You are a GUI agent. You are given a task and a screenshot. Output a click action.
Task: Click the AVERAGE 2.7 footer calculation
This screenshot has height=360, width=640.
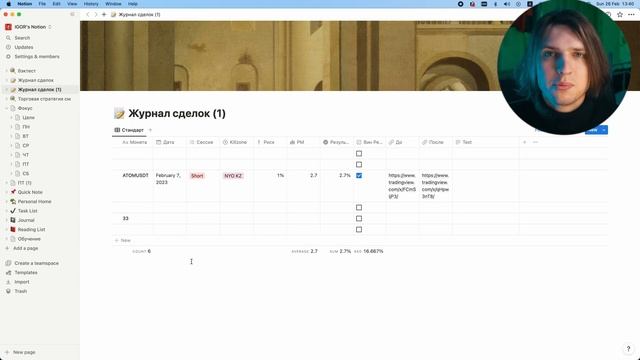coord(304,251)
